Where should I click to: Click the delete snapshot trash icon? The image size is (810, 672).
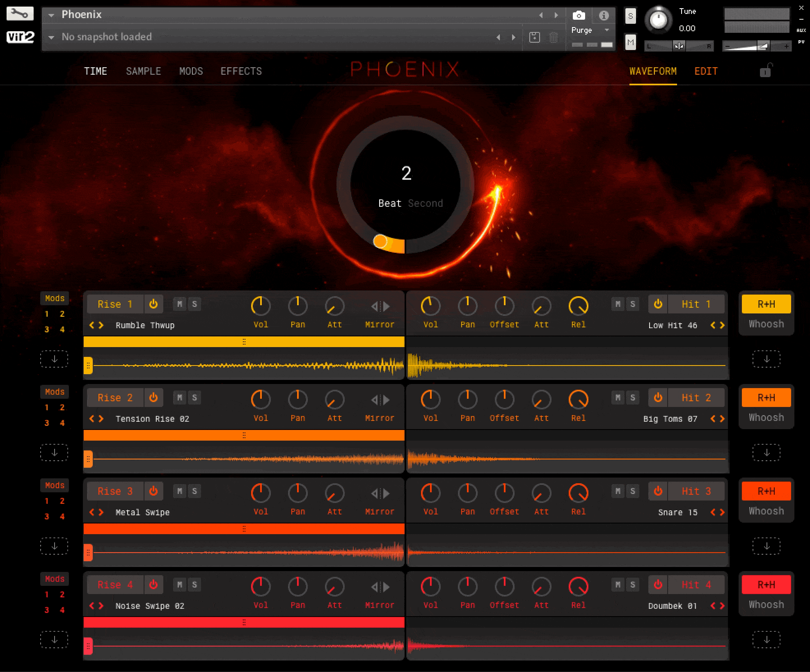click(554, 37)
